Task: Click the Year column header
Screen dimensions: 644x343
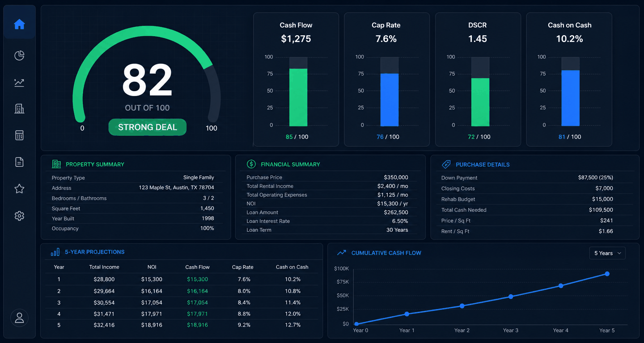Action: point(59,267)
